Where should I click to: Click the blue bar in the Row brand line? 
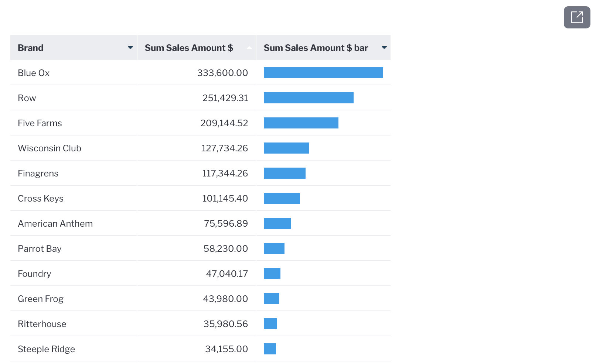[309, 98]
